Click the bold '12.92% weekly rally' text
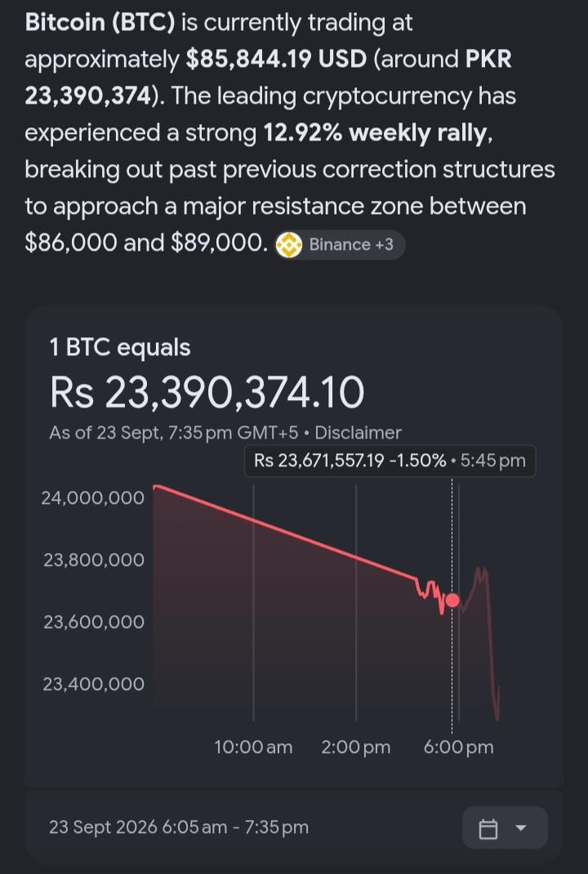 pos(375,132)
